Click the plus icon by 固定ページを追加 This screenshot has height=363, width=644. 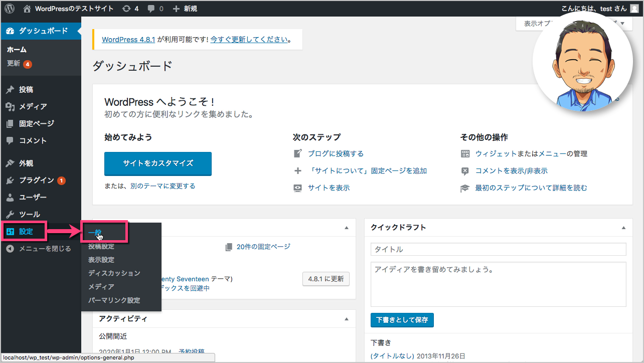coord(298,171)
